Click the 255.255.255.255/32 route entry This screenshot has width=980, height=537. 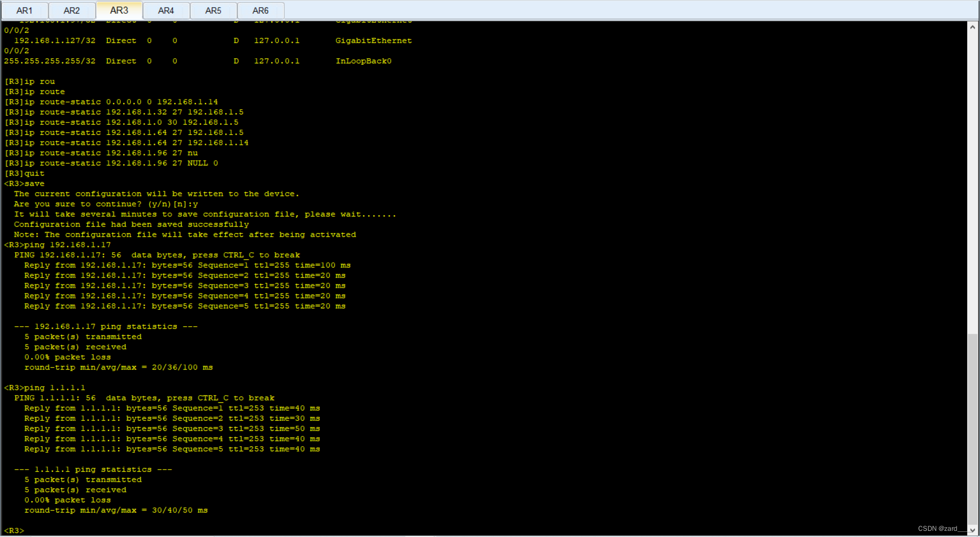(x=198, y=61)
